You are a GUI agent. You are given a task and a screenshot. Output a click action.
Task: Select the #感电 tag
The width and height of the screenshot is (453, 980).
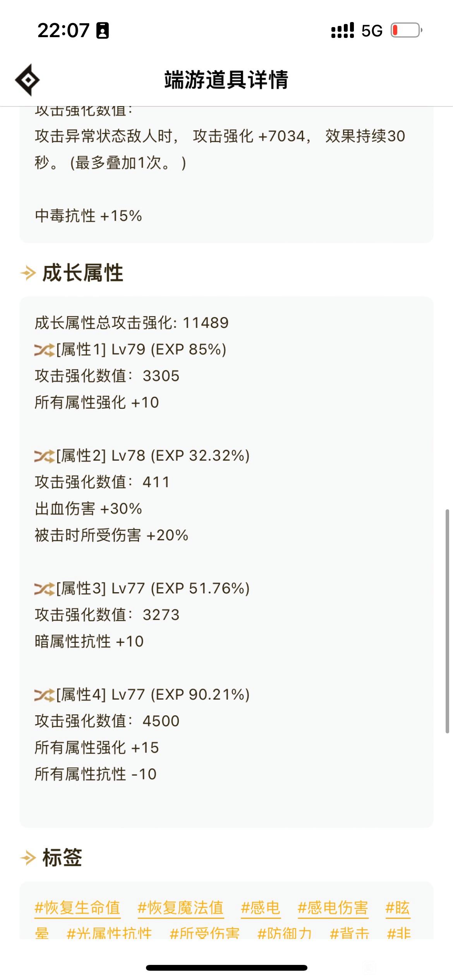[x=261, y=908]
